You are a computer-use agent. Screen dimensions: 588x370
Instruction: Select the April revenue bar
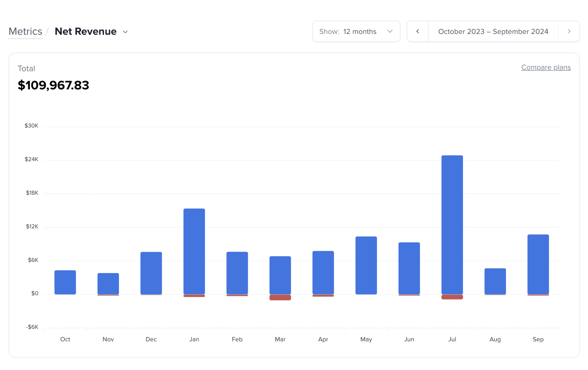pyautogui.click(x=323, y=272)
